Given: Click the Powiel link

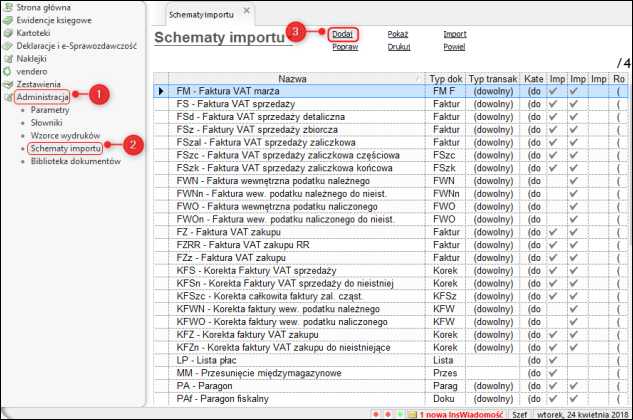Looking at the screenshot, I should [454, 47].
